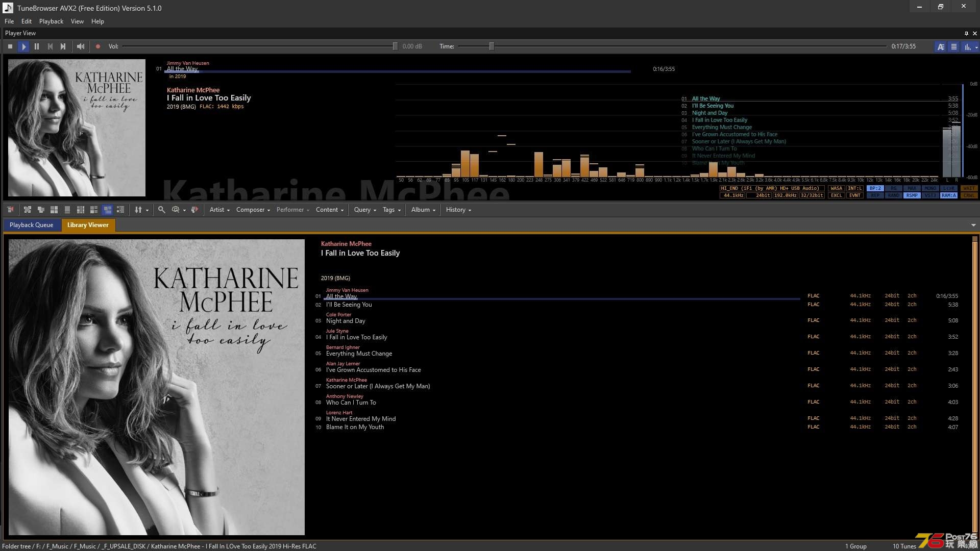Click the highlighted album-with-tracks view icon
This screenshot has width=980, height=551.
[x=107, y=210]
